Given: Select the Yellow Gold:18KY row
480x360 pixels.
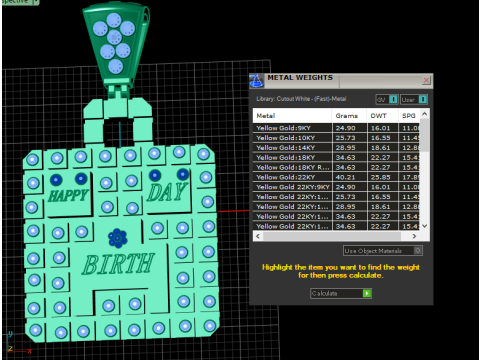Looking at the screenshot, I should coord(336,158).
